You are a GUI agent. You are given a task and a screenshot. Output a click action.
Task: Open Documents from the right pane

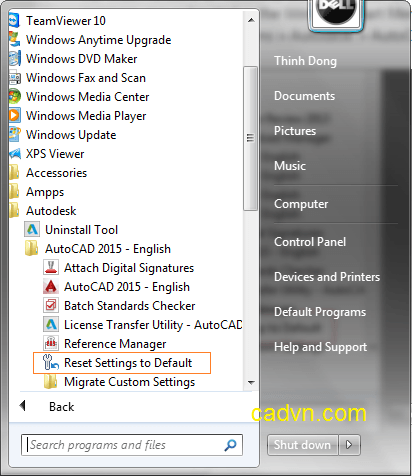(304, 96)
